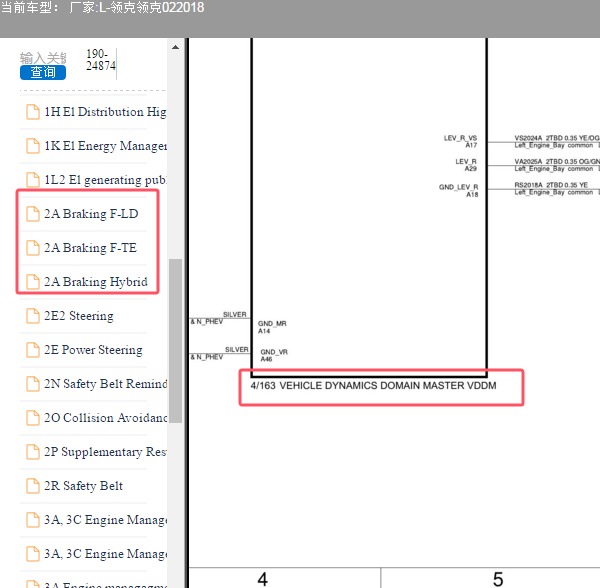Click the blue 查询 search button

click(x=43, y=72)
